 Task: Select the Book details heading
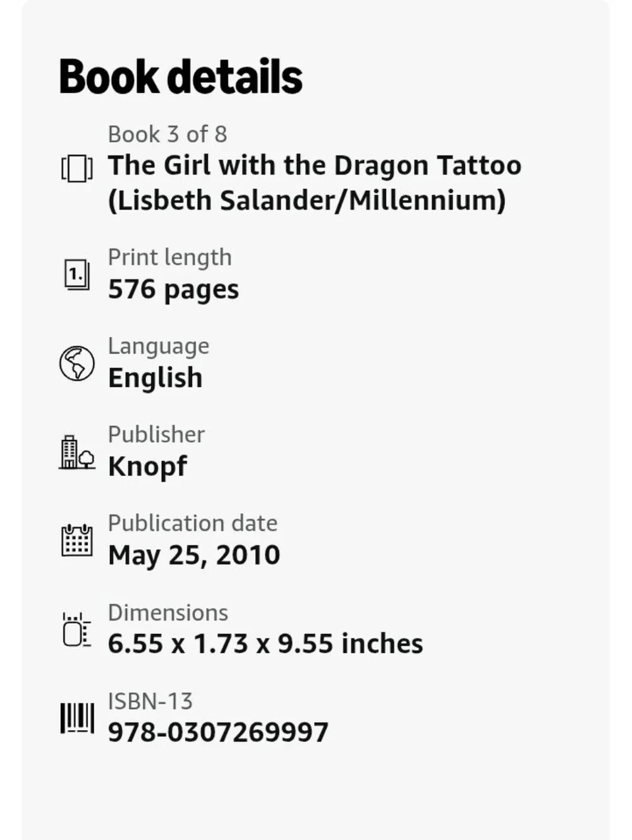pos(181,76)
